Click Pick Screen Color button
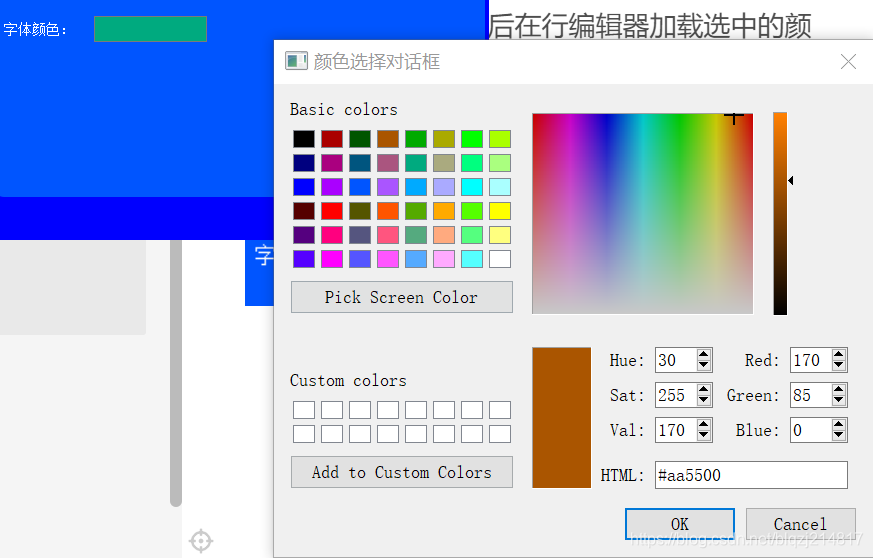 (x=401, y=297)
